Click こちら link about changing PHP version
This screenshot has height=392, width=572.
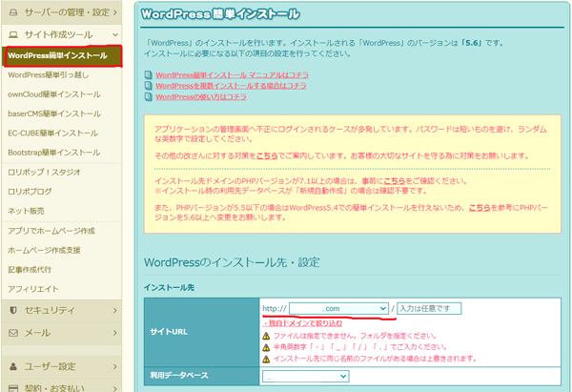tap(480, 208)
